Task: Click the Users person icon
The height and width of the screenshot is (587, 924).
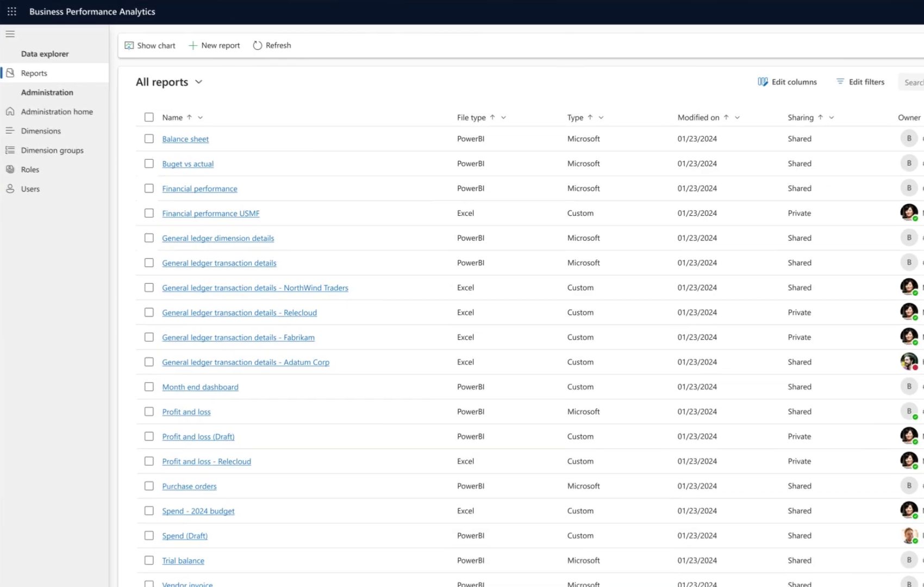Action: pyautogui.click(x=10, y=189)
